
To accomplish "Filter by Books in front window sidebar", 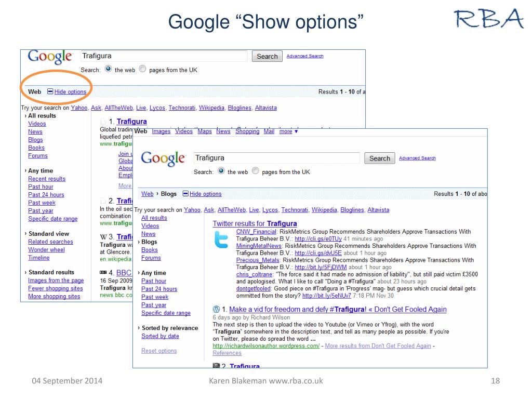I will (x=150, y=250).
